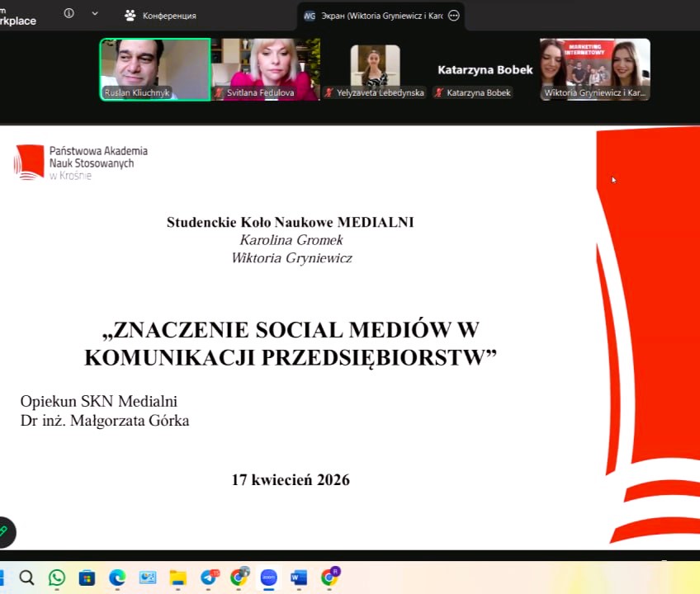Open more options on the Экран tab
Screen dimensions: 700x594
(x=453, y=16)
